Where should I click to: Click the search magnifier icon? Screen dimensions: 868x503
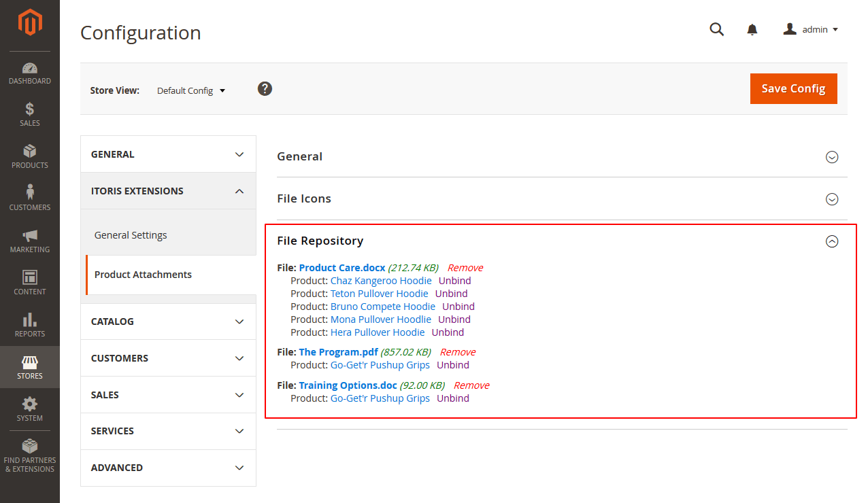(x=717, y=29)
